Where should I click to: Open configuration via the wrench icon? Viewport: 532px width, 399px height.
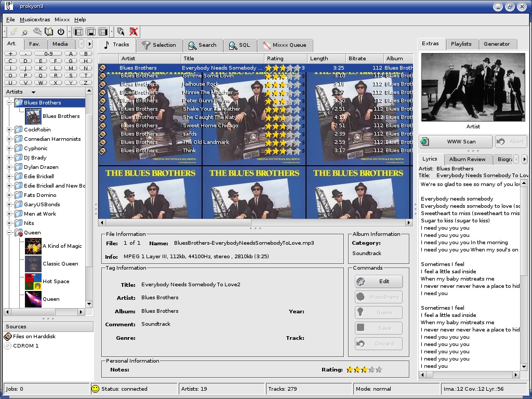37,32
